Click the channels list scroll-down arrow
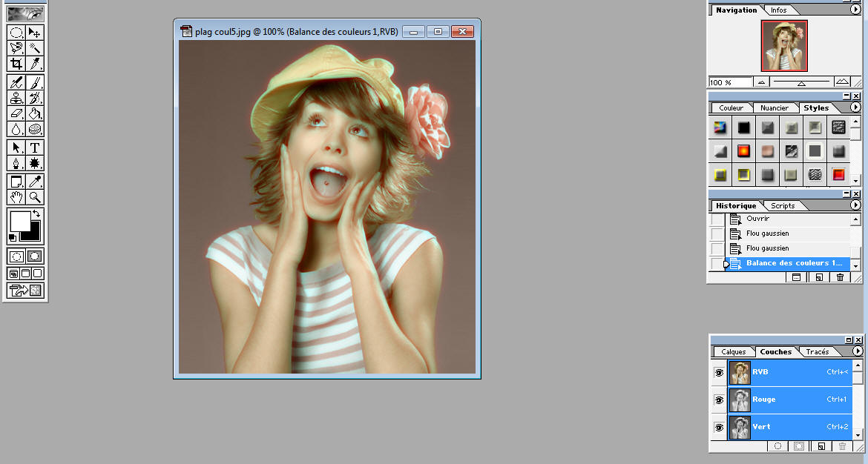The width and height of the screenshot is (868, 464). (x=858, y=435)
